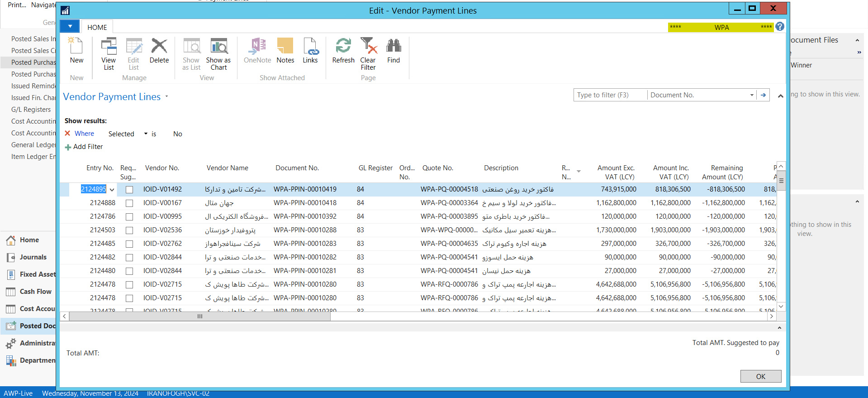868x398 pixels.
Task: Open Document No. filter field dropdown
Action: click(x=752, y=95)
